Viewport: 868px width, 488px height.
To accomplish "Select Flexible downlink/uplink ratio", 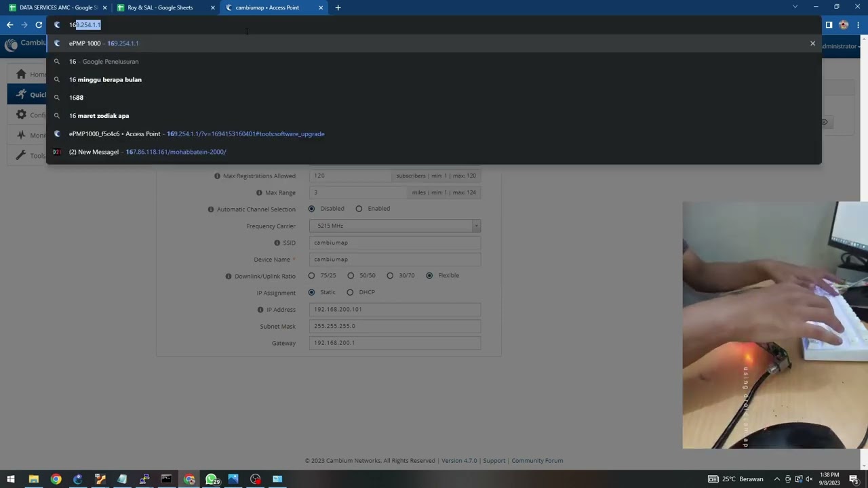I will (429, 276).
